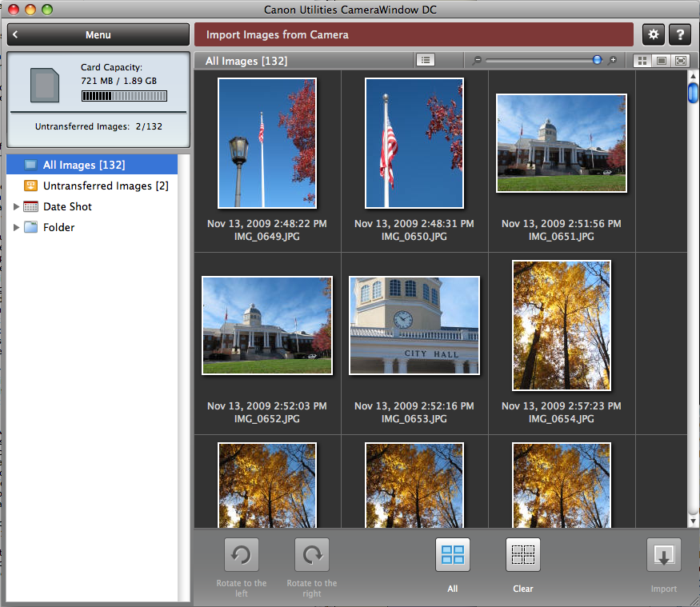The width and height of the screenshot is (700, 607).
Task: Click the Clear selection button
Action: [x=523, y=555]
